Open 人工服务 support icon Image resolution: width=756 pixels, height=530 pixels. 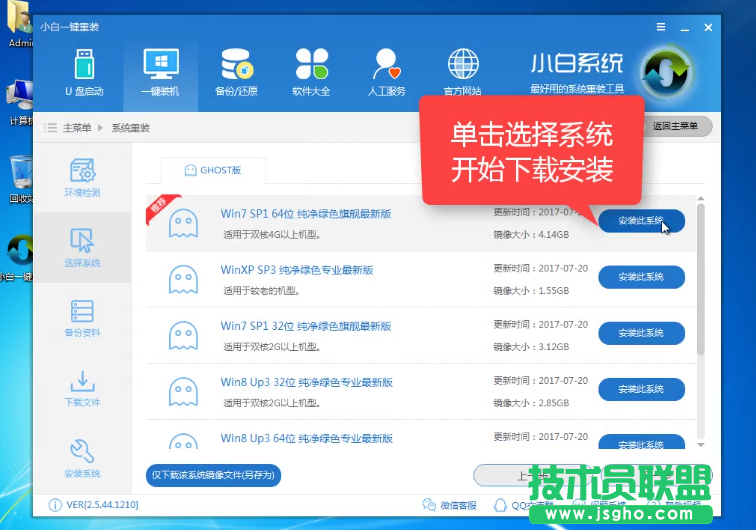point(387,72)
